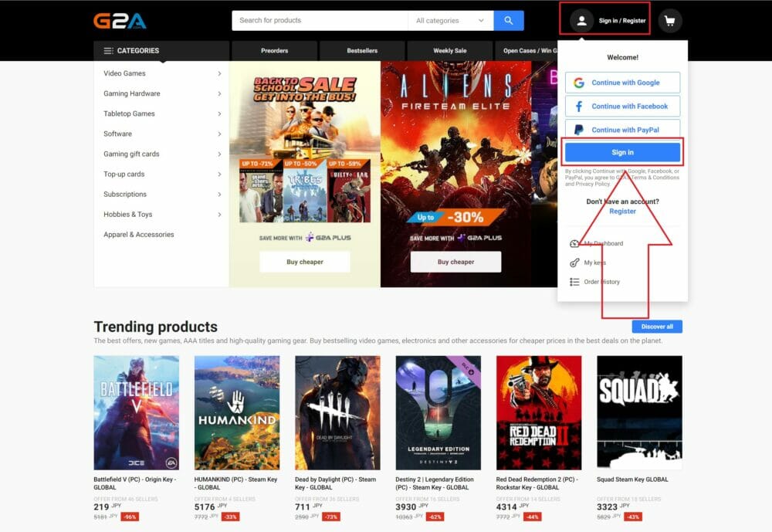Open Order History from the account menu

[594, 282]
